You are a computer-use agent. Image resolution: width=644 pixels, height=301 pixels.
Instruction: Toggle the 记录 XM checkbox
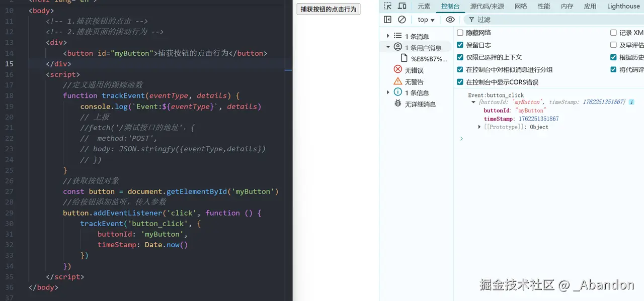[x=613, y=33]
